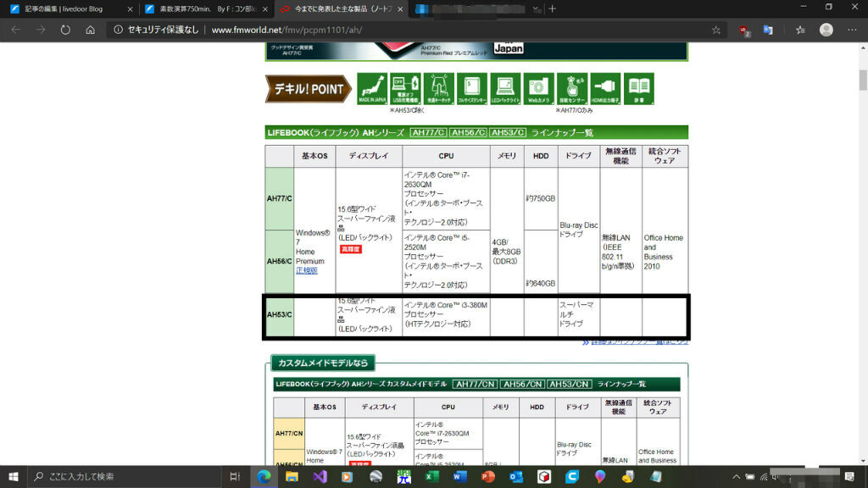
Task: Add this page to favorites with star
Action: coord(716,30)
